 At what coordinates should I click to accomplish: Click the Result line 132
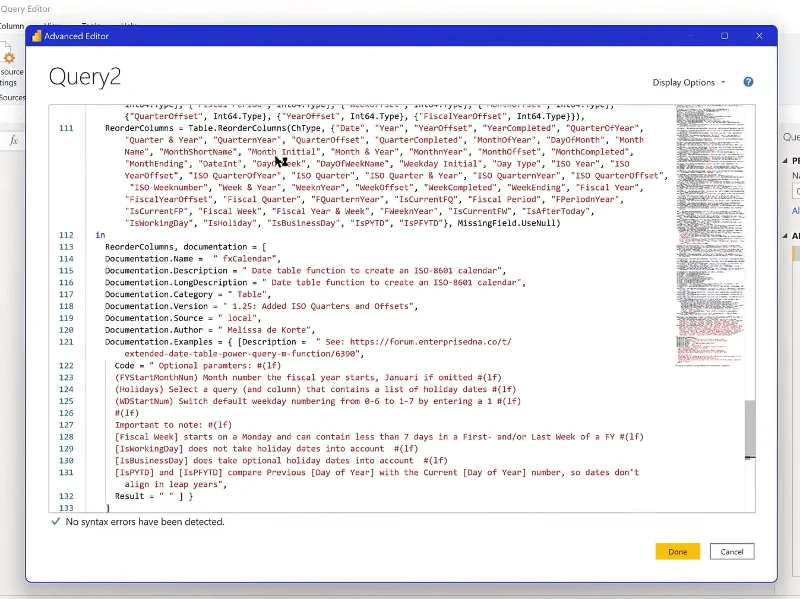coord(154,496)
